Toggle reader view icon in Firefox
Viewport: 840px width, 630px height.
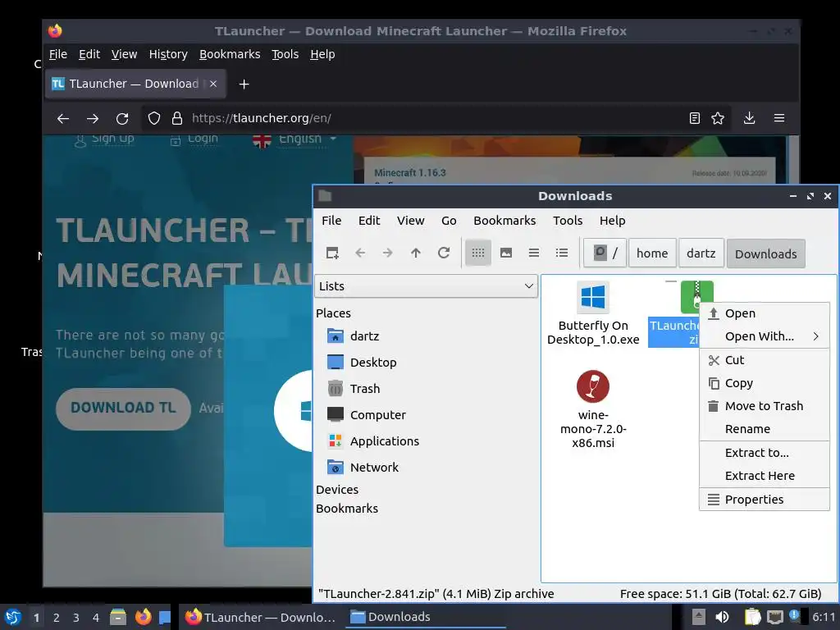coord(694,118)
